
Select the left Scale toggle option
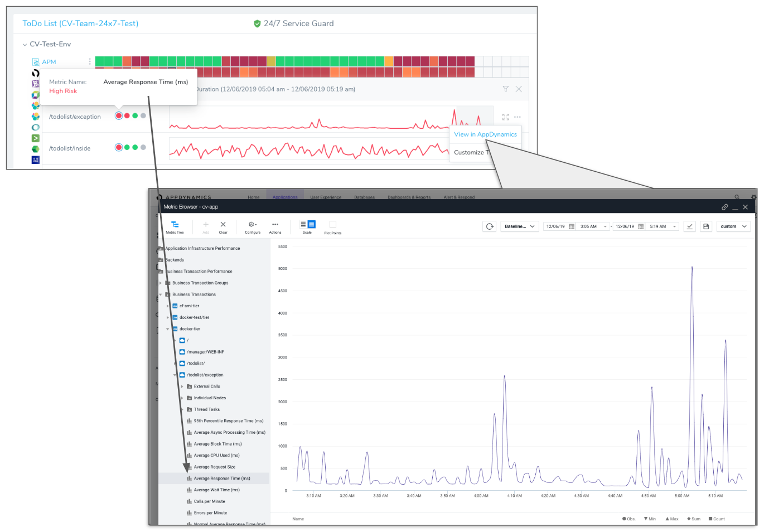[303, 224]
